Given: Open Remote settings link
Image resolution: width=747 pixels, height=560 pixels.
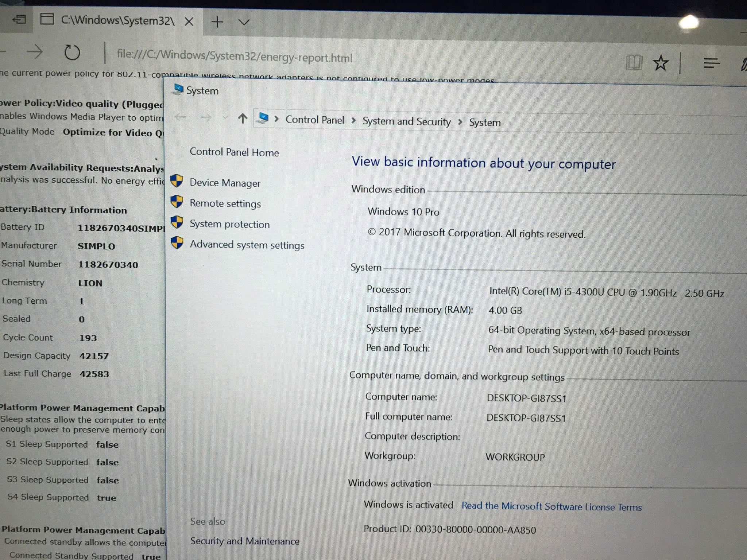Looking at the screenshot, I should point(225,203).
